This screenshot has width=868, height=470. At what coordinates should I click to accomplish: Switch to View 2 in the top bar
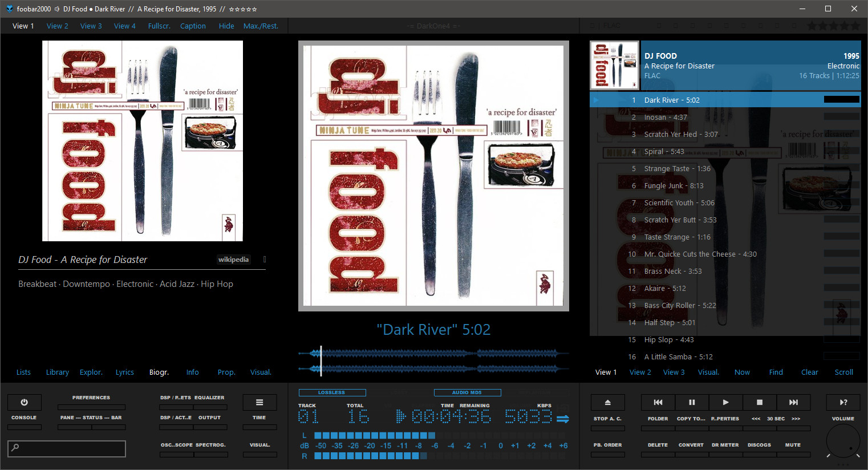point(58,26)
